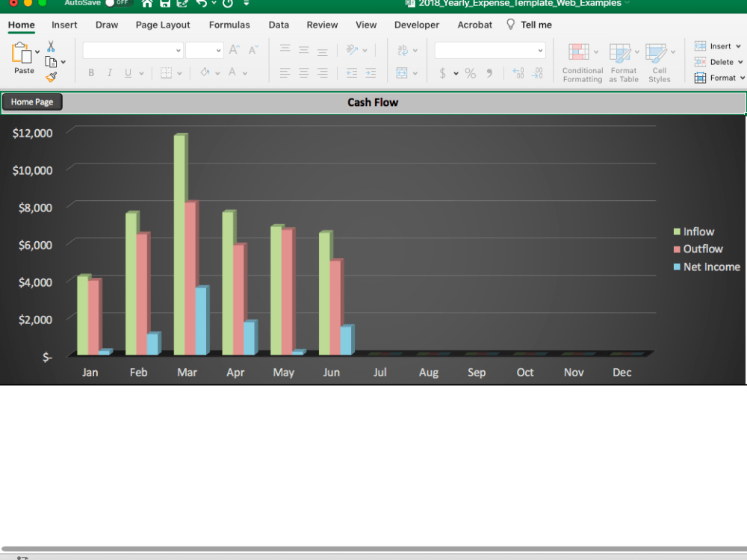The image size is (747, 560).
Task: Switch to the Formulas ribbon tab
Action: pos(229,25)
